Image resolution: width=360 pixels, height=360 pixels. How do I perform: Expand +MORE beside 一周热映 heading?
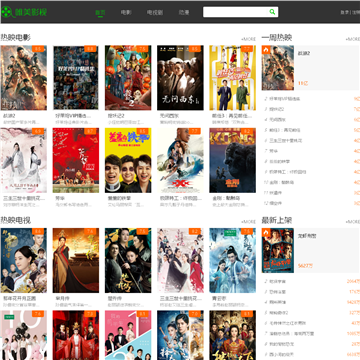coord(353,39)
